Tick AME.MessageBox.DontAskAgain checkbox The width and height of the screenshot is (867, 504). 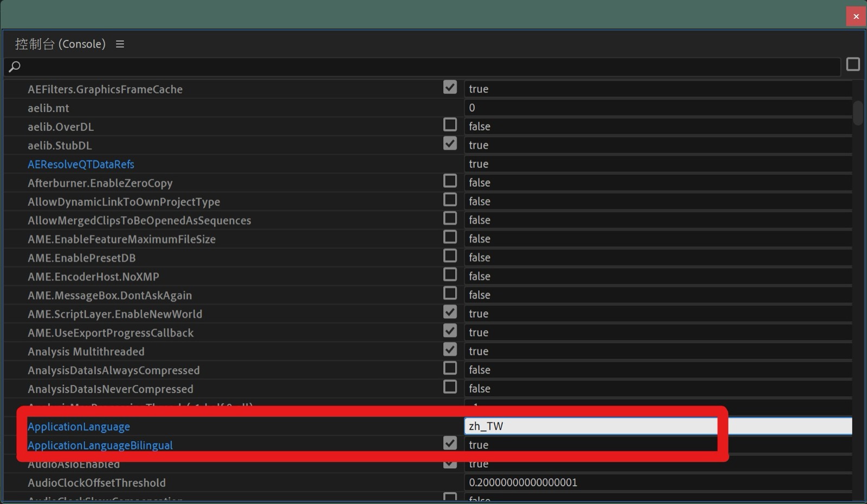coord(450,293)
